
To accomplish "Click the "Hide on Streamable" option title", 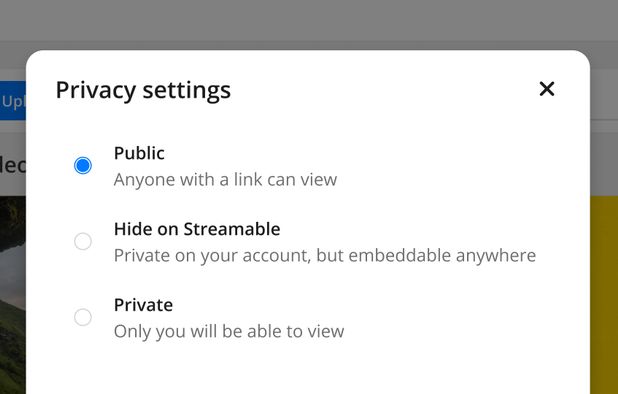I will (197, 229).
